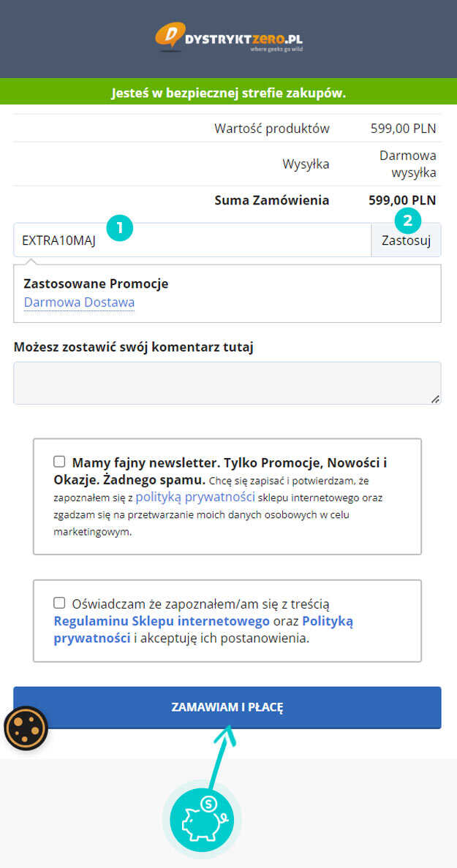Screen dimensions: 457x868
Task: Open Regulaminu Sklepu internetowego link
Action: (162, 620)
